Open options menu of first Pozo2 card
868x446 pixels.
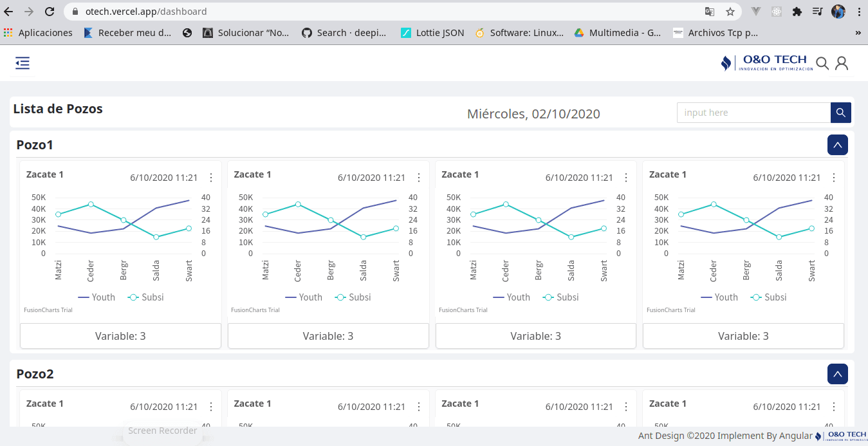pyautogui.click(x=211, y=407)
